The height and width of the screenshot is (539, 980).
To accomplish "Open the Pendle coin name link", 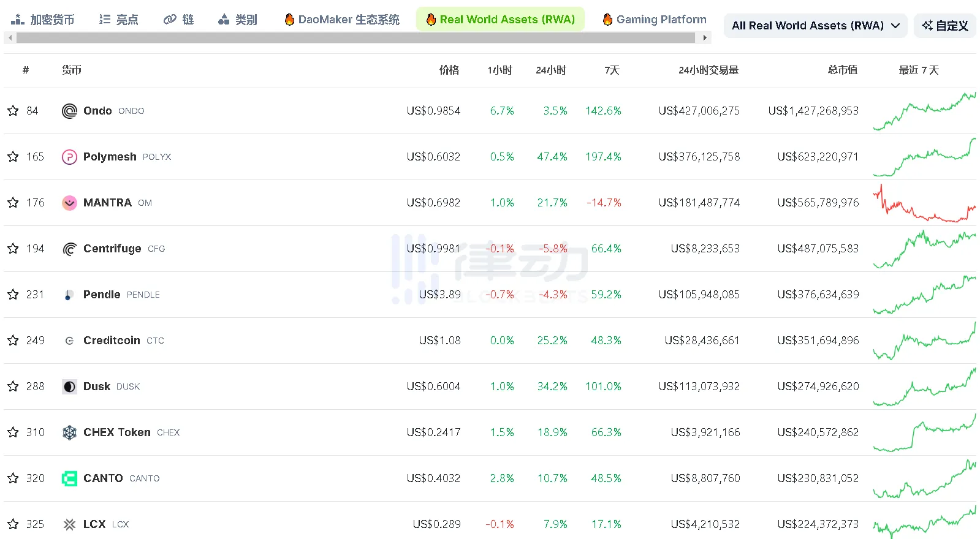I will coord(102,295).
